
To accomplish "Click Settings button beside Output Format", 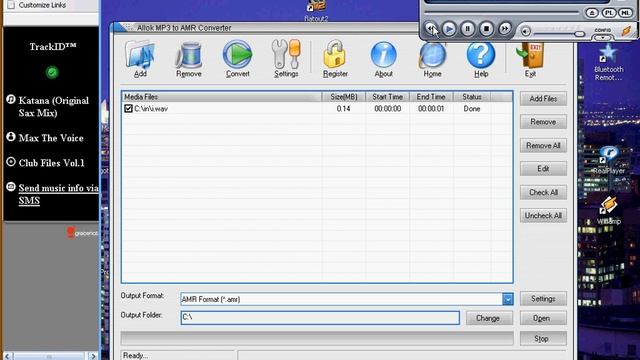I will (x=543, y=299).
